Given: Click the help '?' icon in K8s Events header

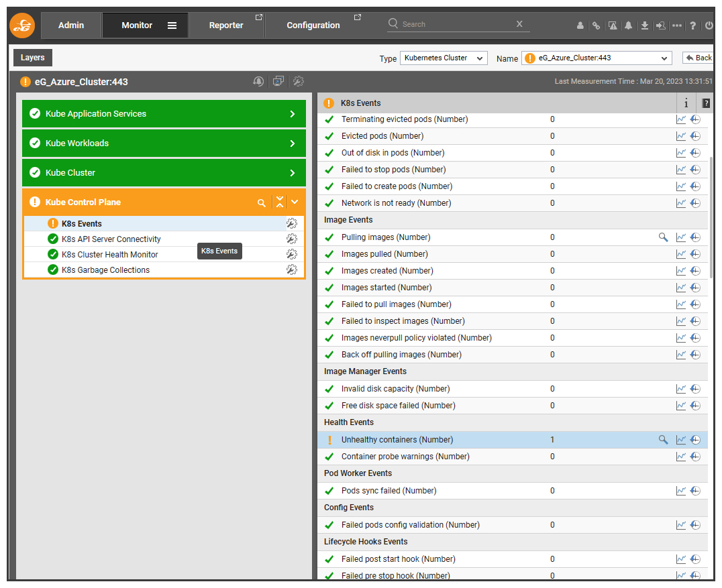Looking at the screenshot, I should pyautogui.click(x=706, y=103).
